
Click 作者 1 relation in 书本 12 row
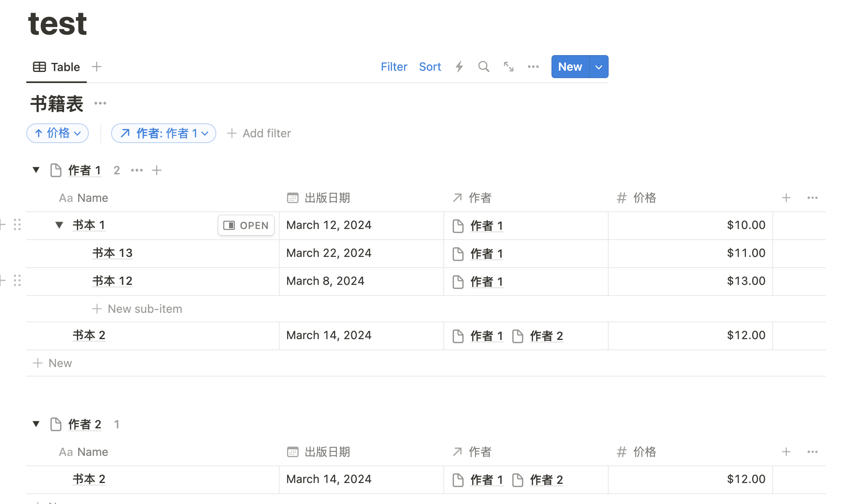[478, 282]
